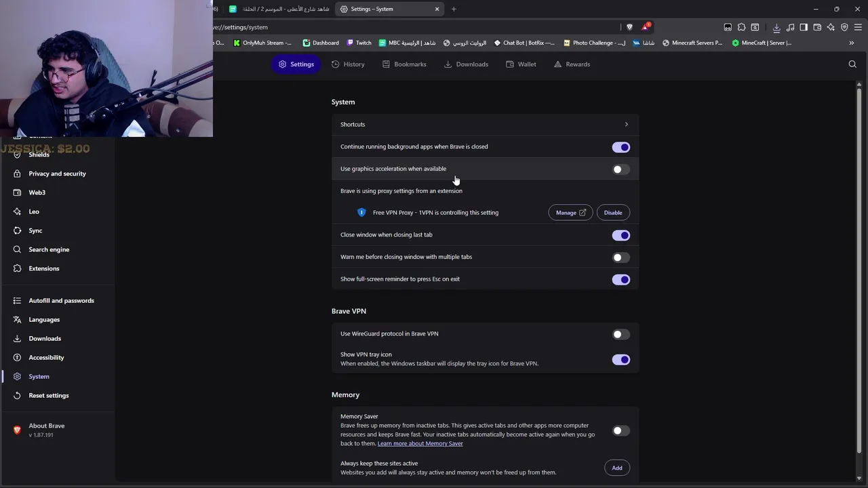Open Accessibility settings in sidebar
The height and width of the screenshot is (488, 868).
coord(46,357)
